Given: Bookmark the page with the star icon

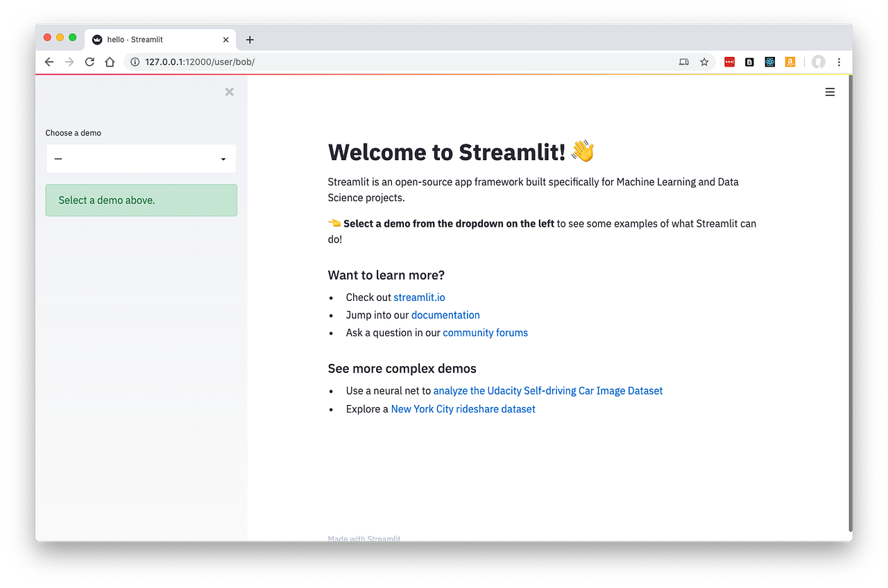Looking at the screenshot, I should [x=704, y=62].
